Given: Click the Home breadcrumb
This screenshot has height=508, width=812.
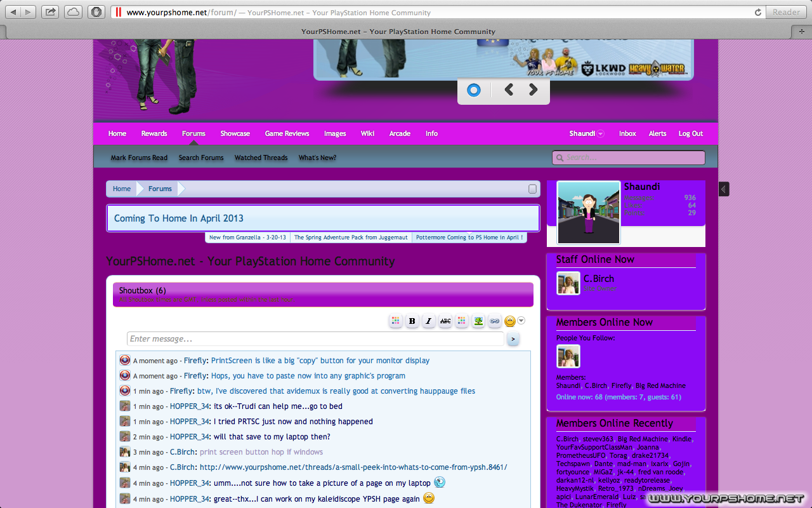Looking at the screenshot, I should 122,189.
